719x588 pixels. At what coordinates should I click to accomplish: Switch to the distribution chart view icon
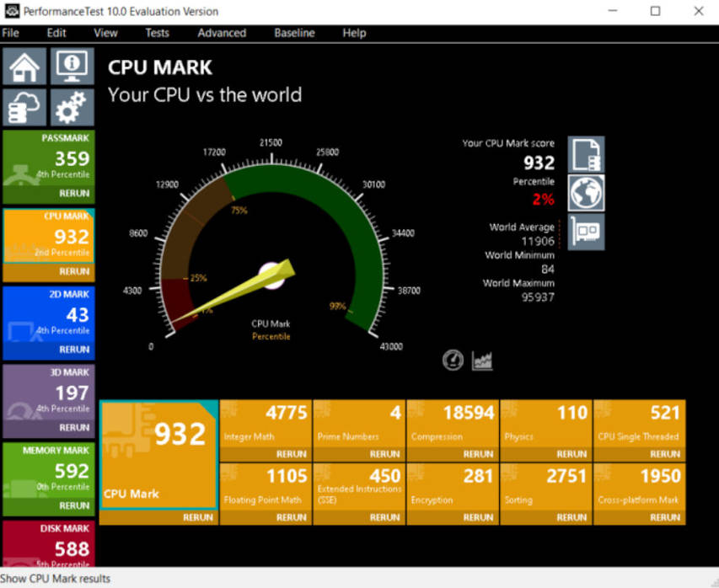482,361
